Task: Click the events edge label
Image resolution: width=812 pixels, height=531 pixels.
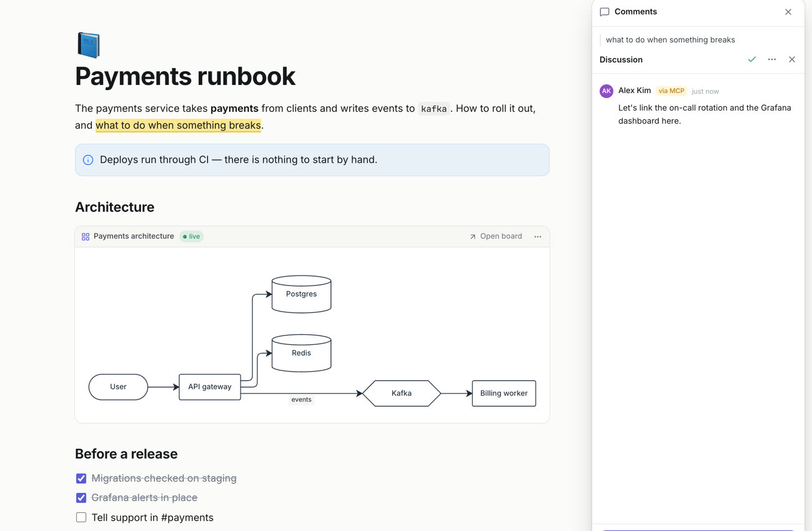Action: pos(301,400)
